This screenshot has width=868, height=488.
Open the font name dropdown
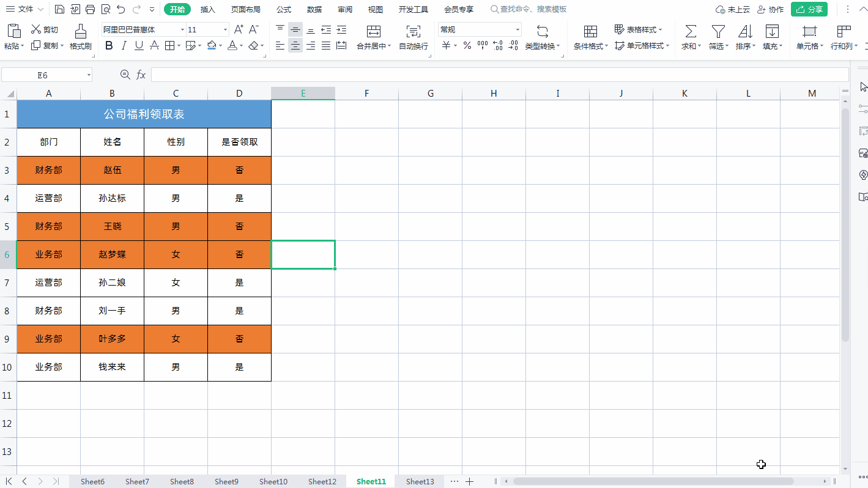point(182,29)
